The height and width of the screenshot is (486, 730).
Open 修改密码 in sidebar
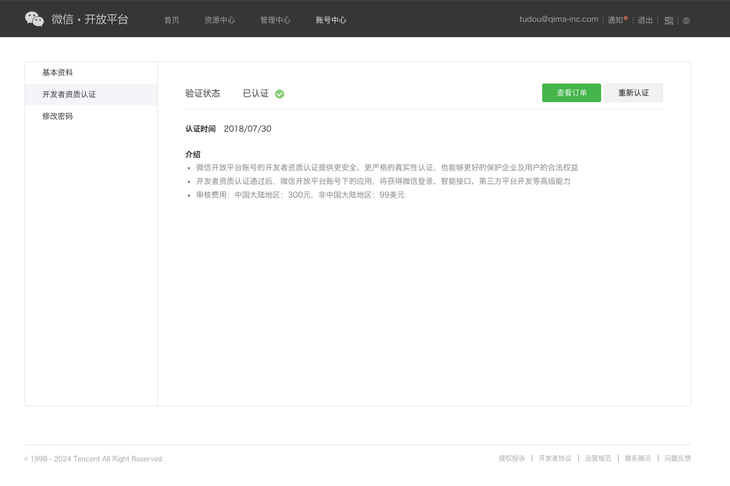(91, 116)
